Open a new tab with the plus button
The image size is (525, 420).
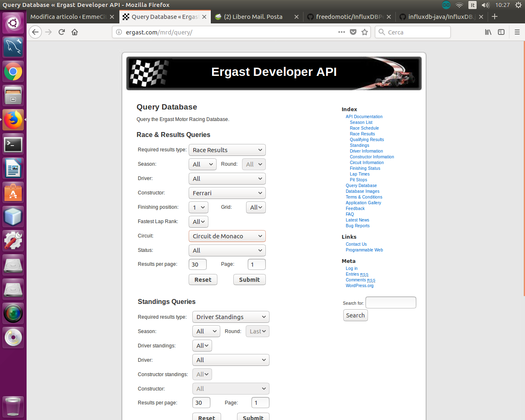(495, 16)
